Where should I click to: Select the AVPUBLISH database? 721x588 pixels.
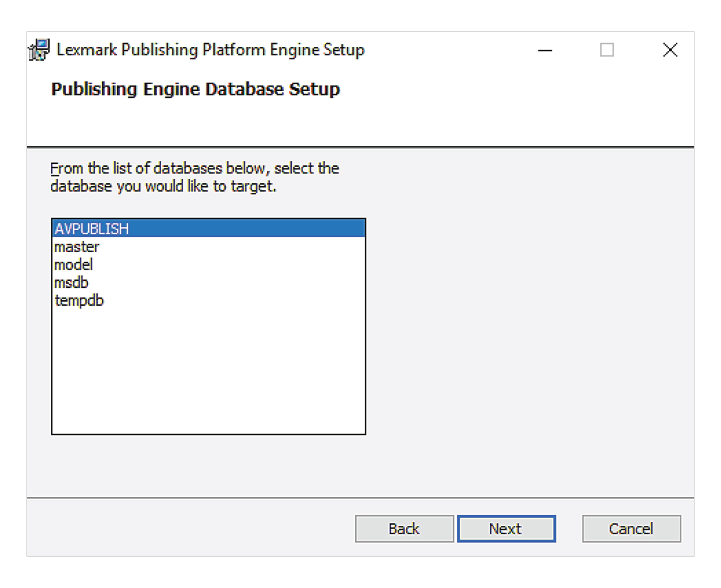[208, 228]
